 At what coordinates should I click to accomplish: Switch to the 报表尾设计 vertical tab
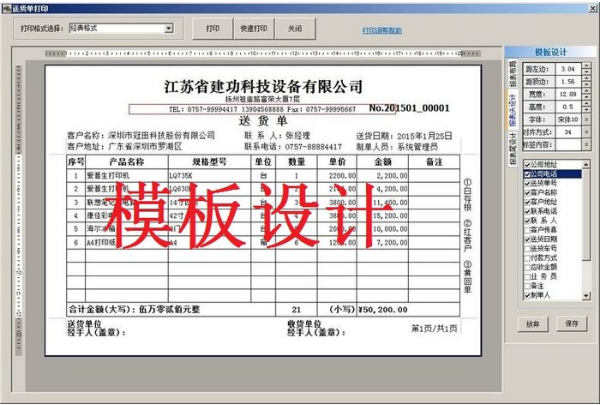tap(512, 149)
